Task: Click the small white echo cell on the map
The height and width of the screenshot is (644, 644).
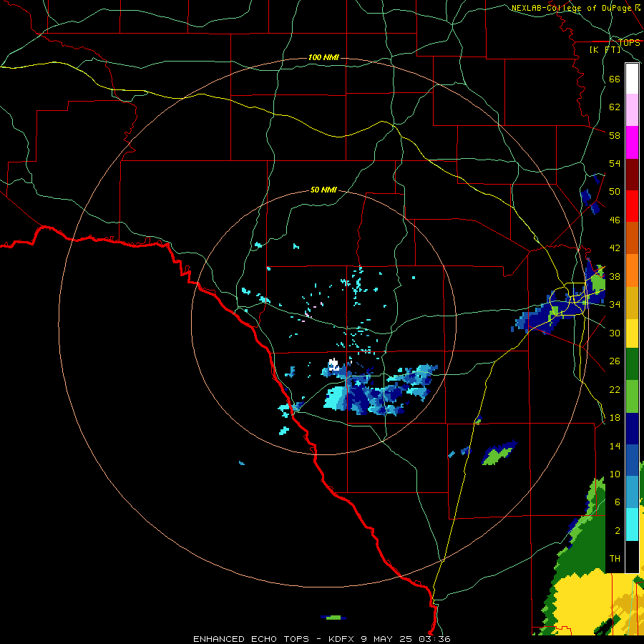Action: 333,365
